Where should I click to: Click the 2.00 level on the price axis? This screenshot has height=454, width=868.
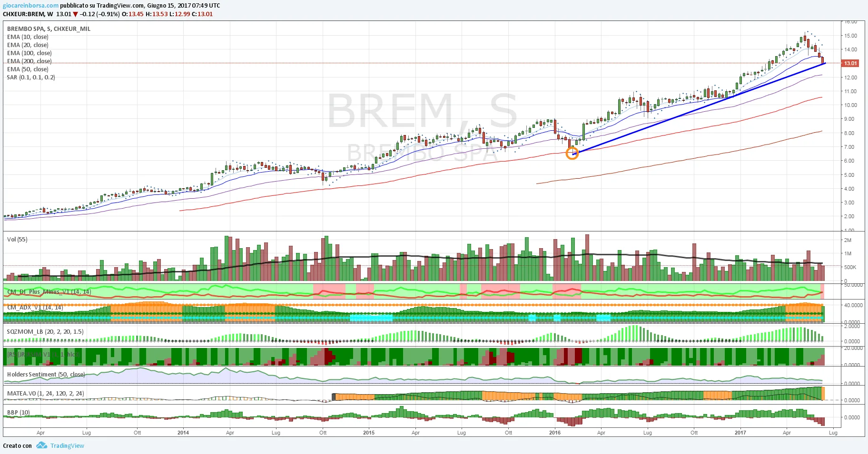click(x=849, y=216)
